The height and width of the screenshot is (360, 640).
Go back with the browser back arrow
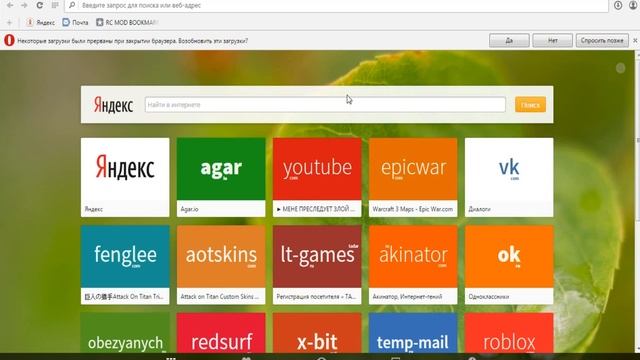click(x=10, y=5)
